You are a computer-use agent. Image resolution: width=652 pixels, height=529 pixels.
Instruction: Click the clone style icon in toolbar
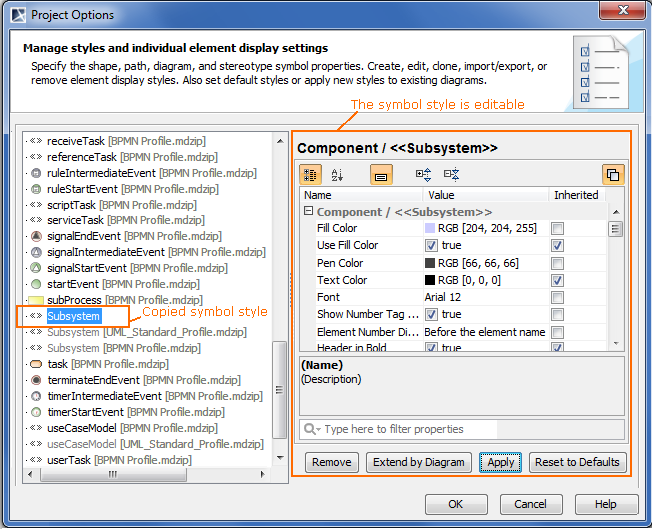click(x=613, y=175)
